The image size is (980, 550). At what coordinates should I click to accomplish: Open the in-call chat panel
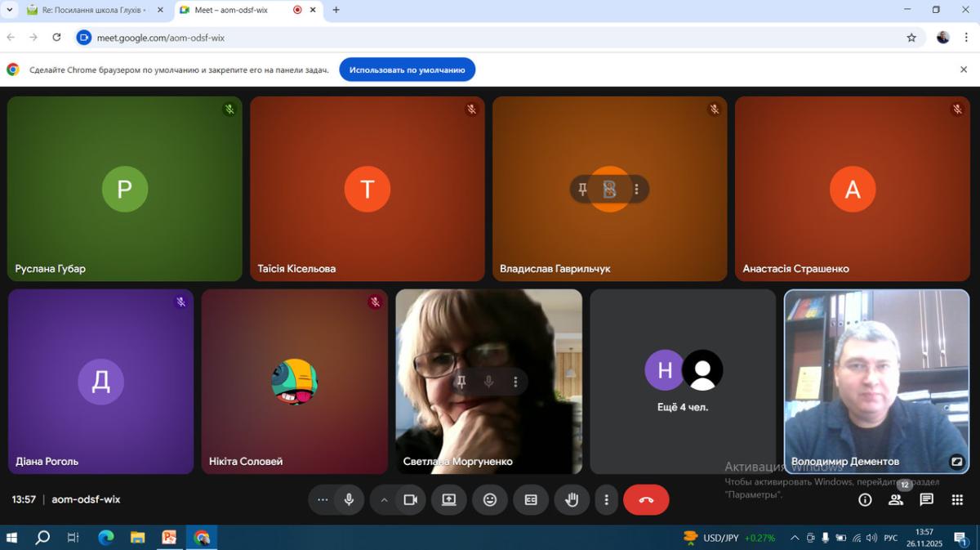(x=927, y=500)
